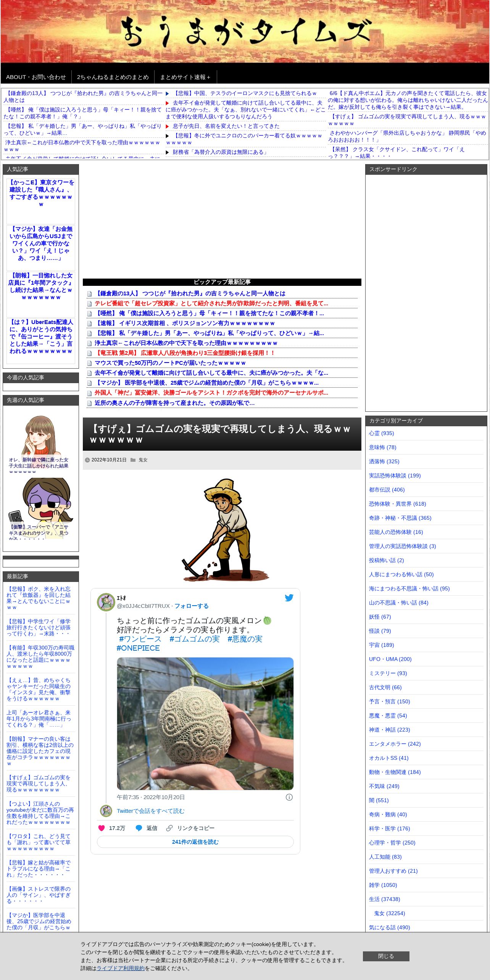Click the #ONEPIECE hashtag
Screen dimensions: 490x980
[138, 648]
